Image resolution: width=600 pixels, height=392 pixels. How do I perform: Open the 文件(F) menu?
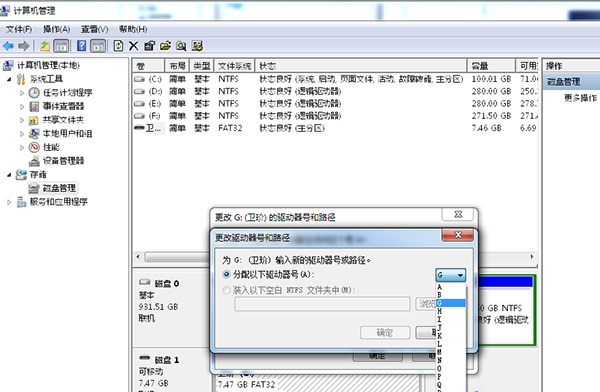click(x=19, y=29)
